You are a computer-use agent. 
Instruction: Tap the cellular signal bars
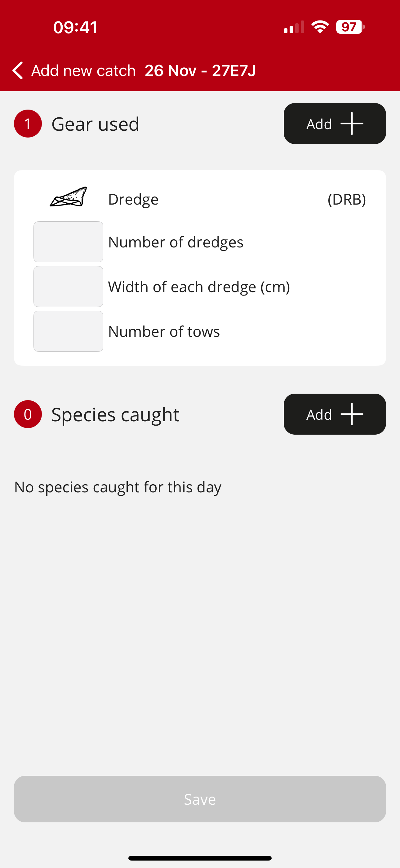click(294, 27)
